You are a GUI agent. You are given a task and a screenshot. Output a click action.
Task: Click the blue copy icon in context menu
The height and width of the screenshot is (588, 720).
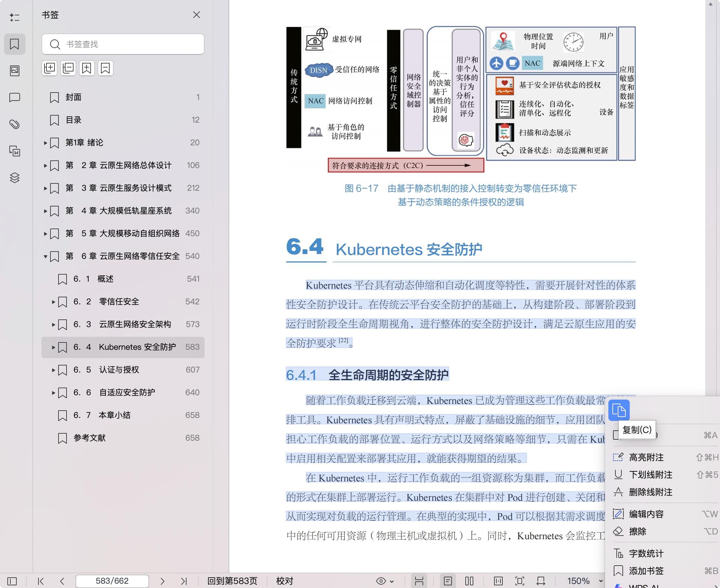pyautogui.click(x=619, y=410)
